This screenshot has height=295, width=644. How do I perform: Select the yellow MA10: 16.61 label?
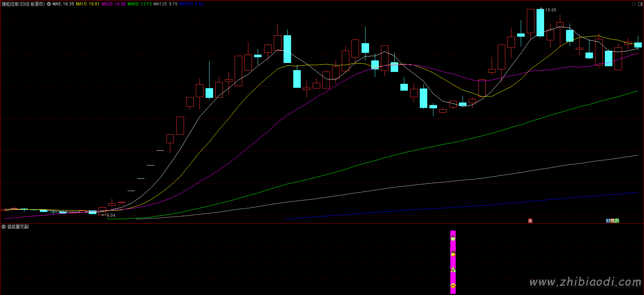(x=88, y=4)
